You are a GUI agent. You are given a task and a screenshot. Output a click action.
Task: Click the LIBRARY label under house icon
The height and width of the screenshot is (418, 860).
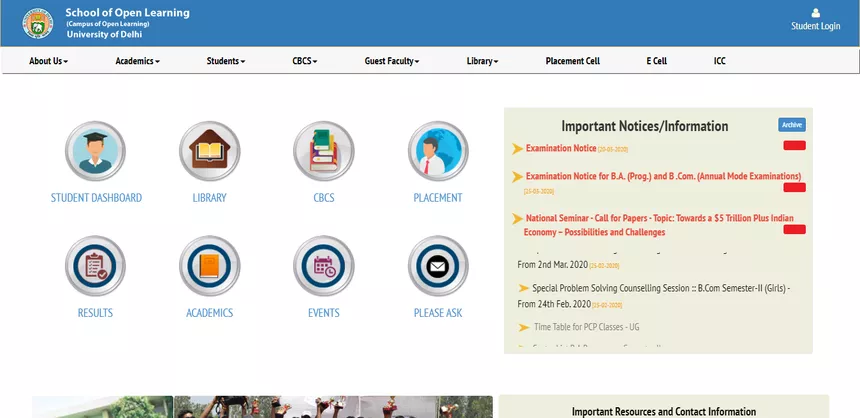coord(210,198)
